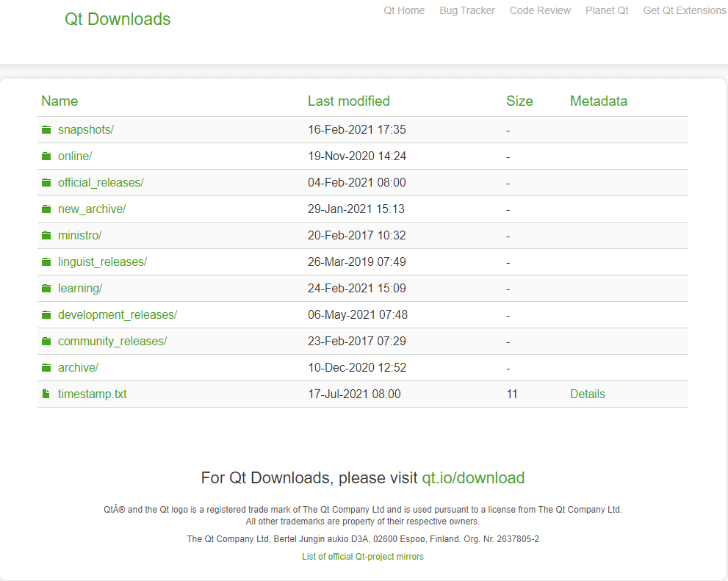The width and height of the screenshot is (728, 581).
Task: Click the folder icon beside official_releases/
Action: click(46, 183)
